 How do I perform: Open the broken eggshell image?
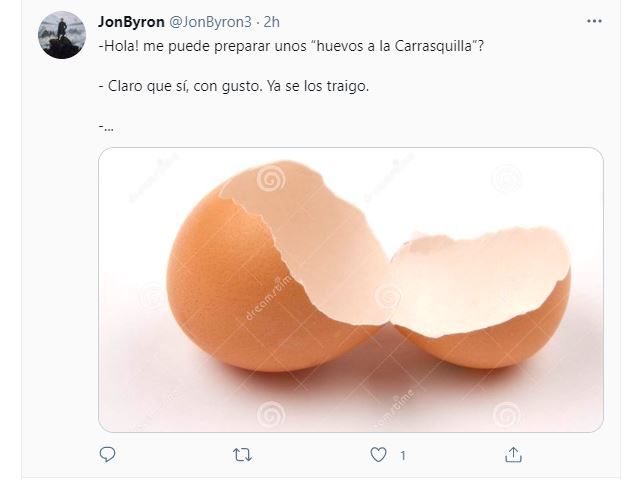pos(351,290)
